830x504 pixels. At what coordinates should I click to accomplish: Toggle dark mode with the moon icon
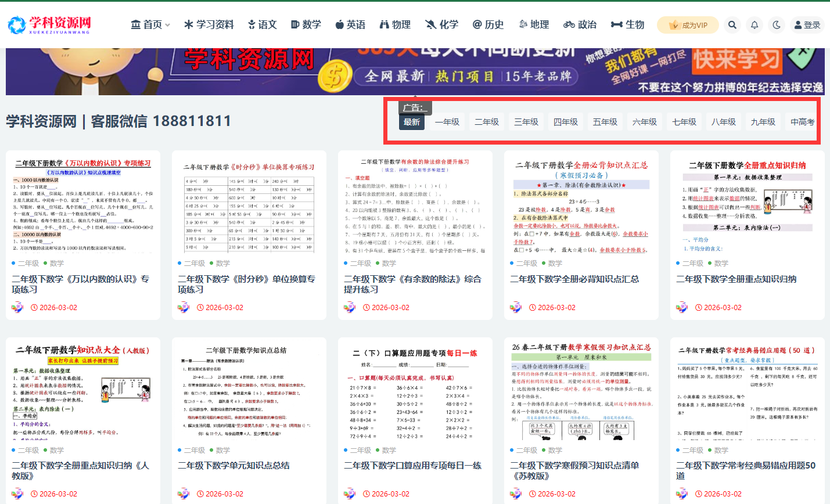(x=777, y=24)
